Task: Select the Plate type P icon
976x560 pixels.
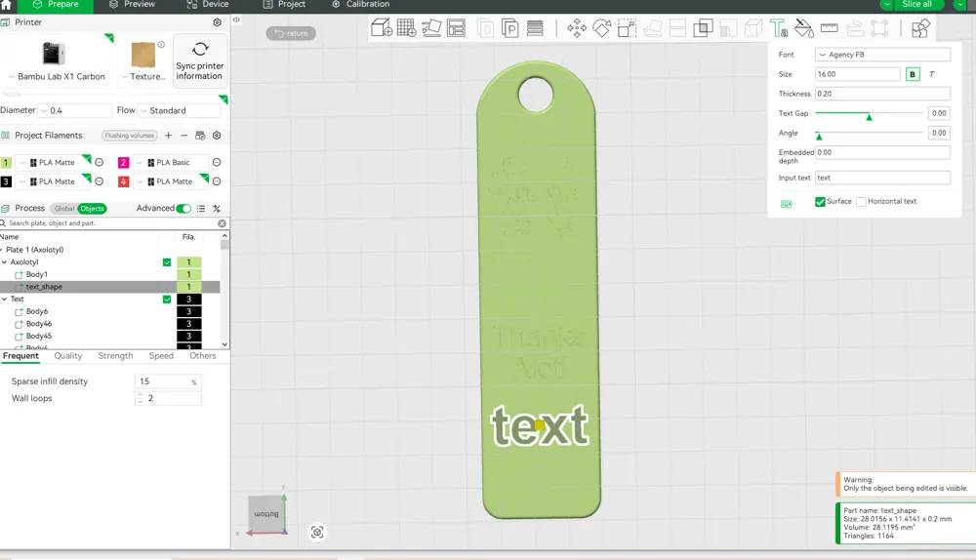Action: (509, 28)
